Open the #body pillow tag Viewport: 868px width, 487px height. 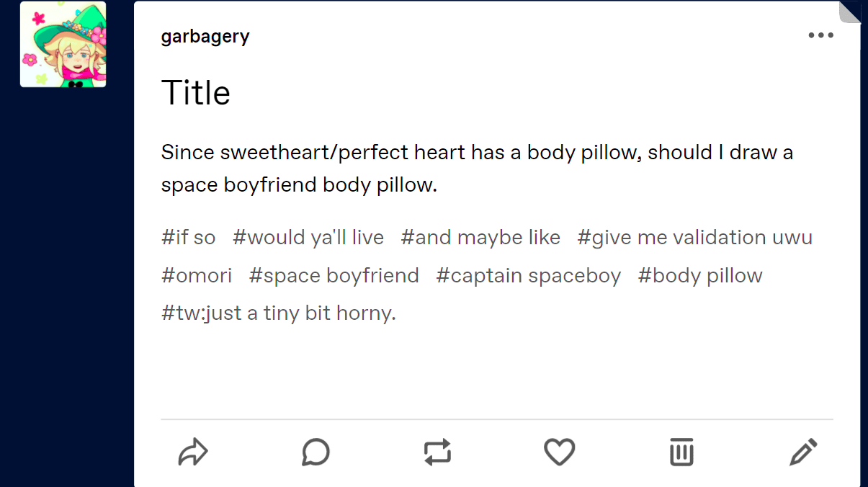[700, 275]
